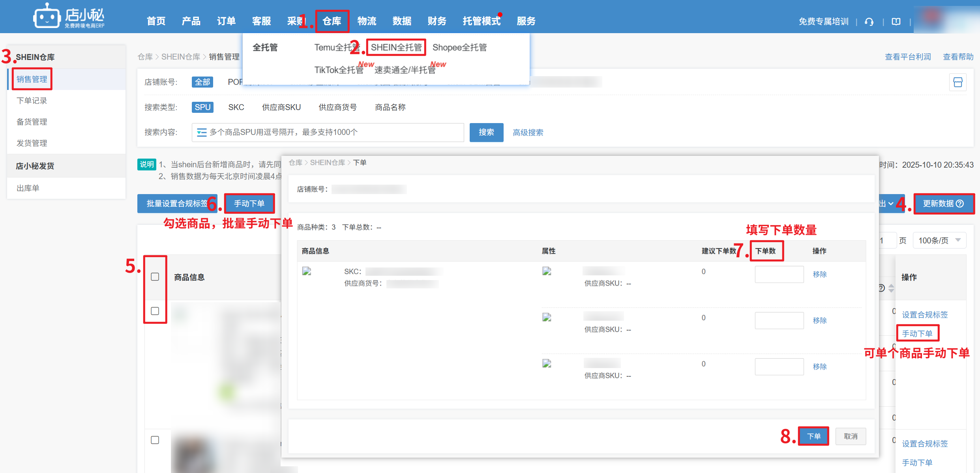This screenshot has height=473, width=980.
Task: Click 移除 link for the first SKU row
Action: pyautogui.click(x=819, y=274)
